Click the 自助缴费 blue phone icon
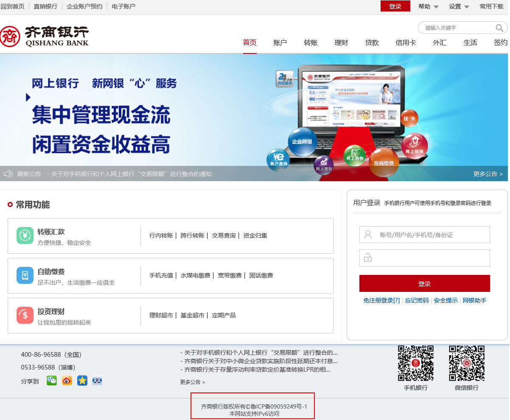The image size is (510, 420). point(25,275)
